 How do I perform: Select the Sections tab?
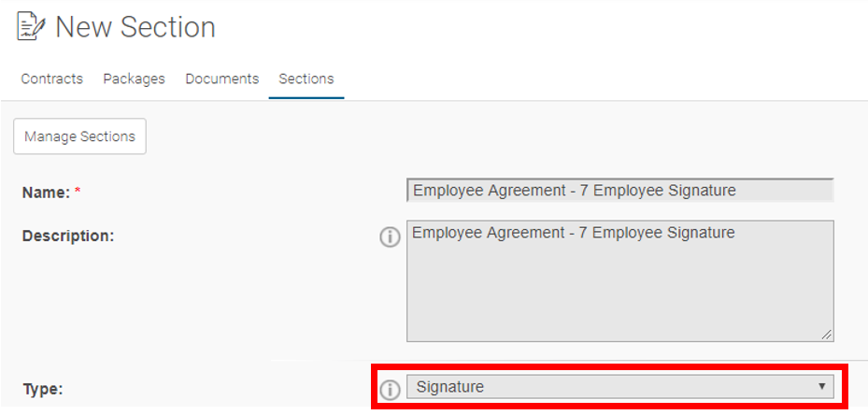(x=306, y=79)
